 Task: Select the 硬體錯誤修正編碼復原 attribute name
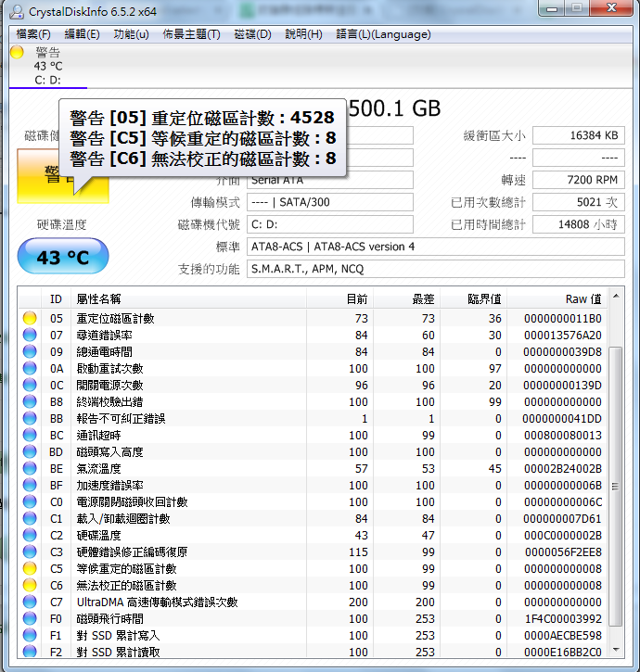pos(132,552)
